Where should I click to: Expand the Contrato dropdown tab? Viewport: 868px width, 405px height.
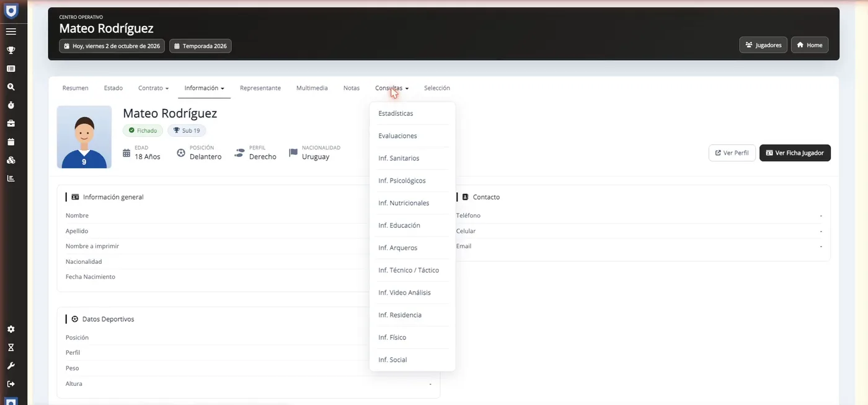tap(153, 88)
